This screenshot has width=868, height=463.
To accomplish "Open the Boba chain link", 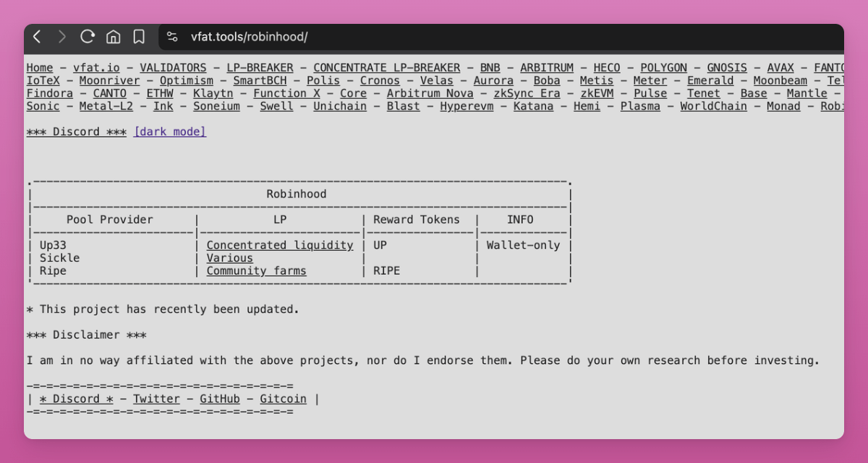I will point(547,81).
